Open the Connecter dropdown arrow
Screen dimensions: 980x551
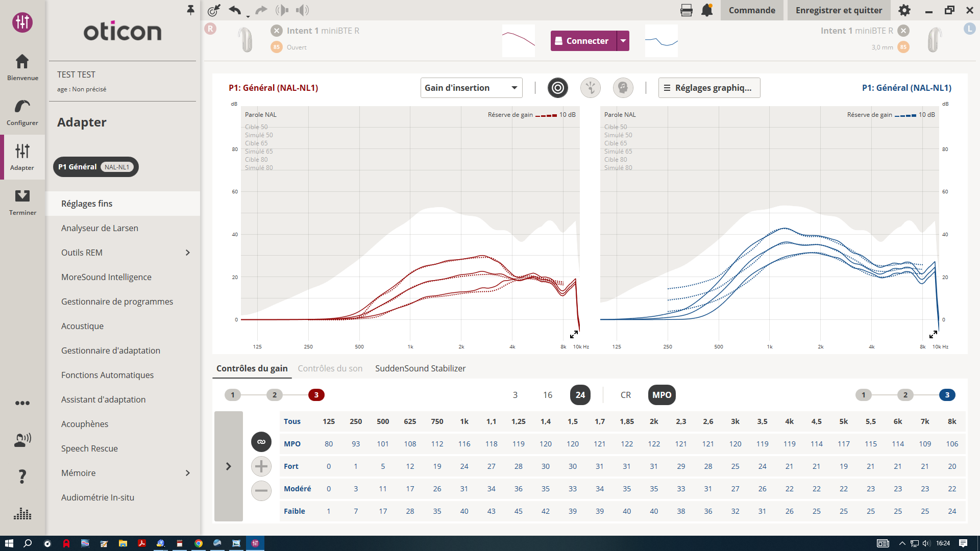(623, 41)
